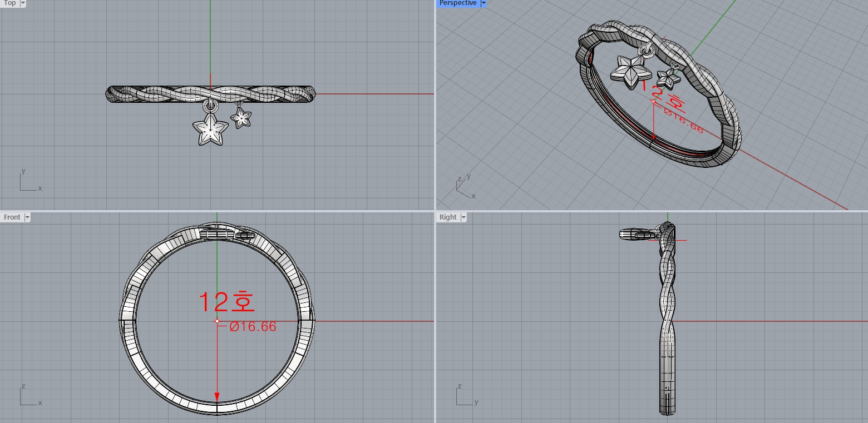Pick the small star charm in Perspective viewport
This screenshot has height=423, width=868.
point(668,78)
